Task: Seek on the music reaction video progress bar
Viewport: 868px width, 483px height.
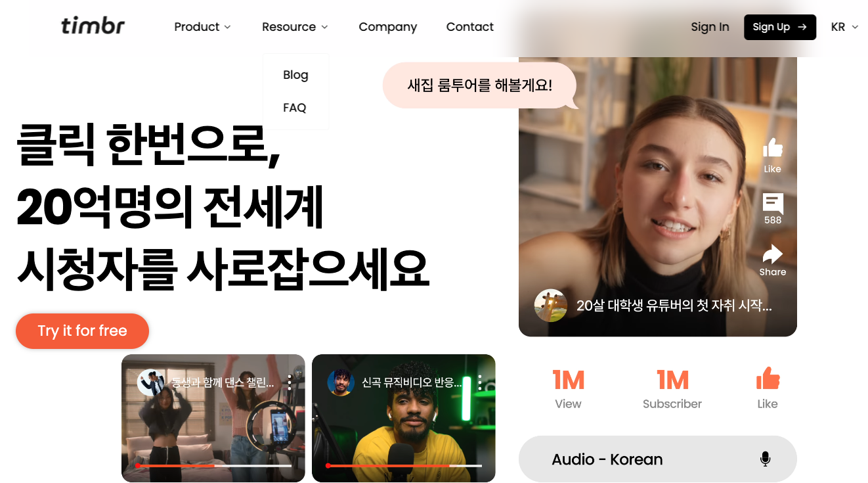Action: click(404, 466)
